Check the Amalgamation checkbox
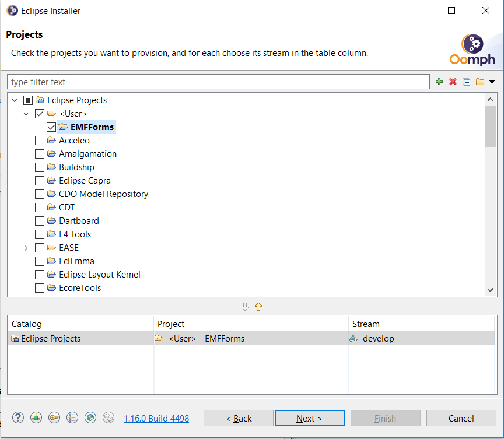 coord(40,154)
